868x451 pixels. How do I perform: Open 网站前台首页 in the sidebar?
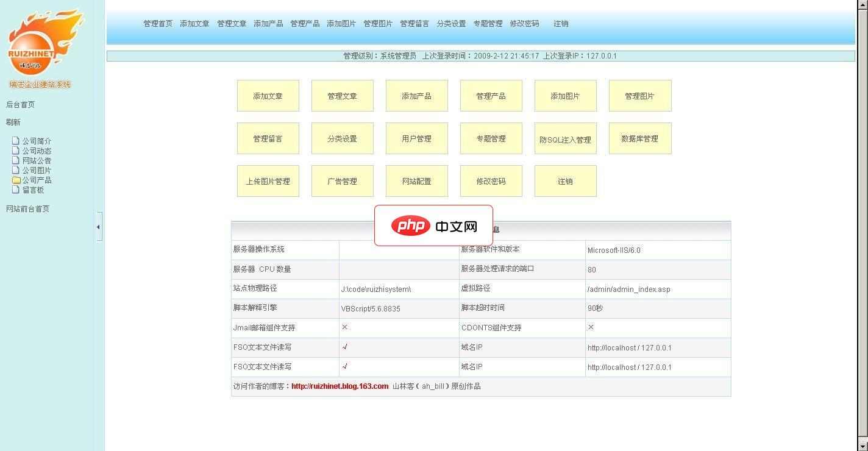[x=27, y=208]
